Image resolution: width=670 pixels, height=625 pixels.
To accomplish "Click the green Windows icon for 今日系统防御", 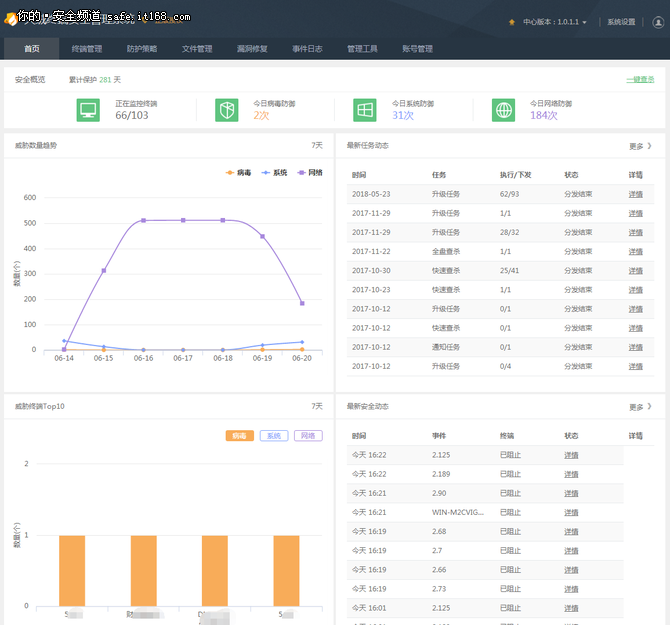I will [x=364, y=110].
